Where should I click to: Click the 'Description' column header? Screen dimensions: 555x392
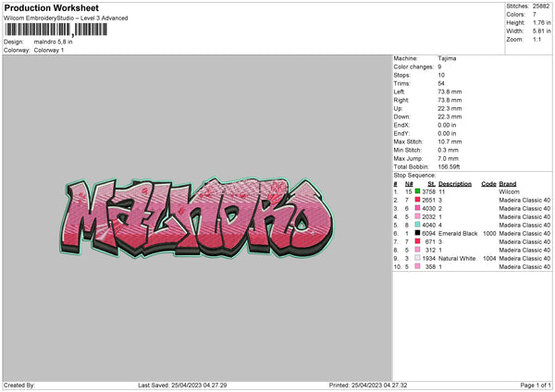click(455, 184)
